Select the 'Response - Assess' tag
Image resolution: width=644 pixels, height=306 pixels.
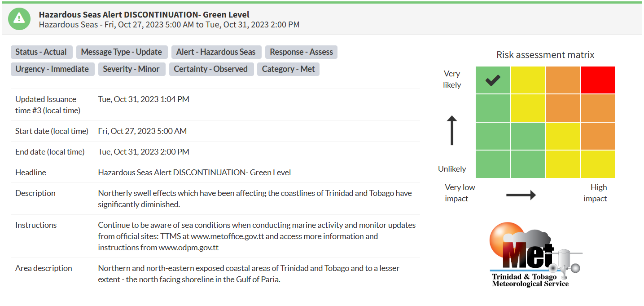[x=301, y=52]
